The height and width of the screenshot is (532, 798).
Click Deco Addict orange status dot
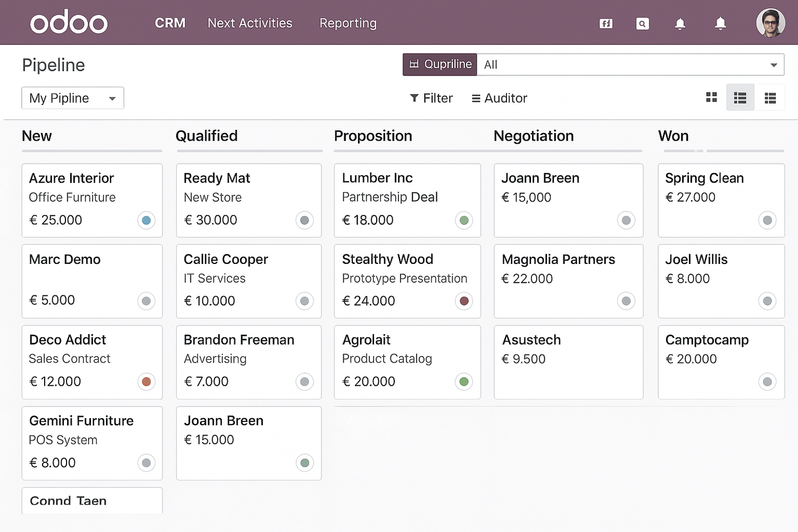(x=146, y=381)
